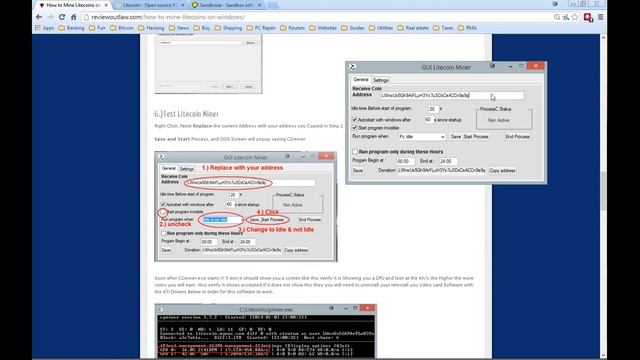Image resolution: width=640 pixels, height=360 pixels.
Task: Open the Fun bookmarks folder
Action: pos(97,28)
